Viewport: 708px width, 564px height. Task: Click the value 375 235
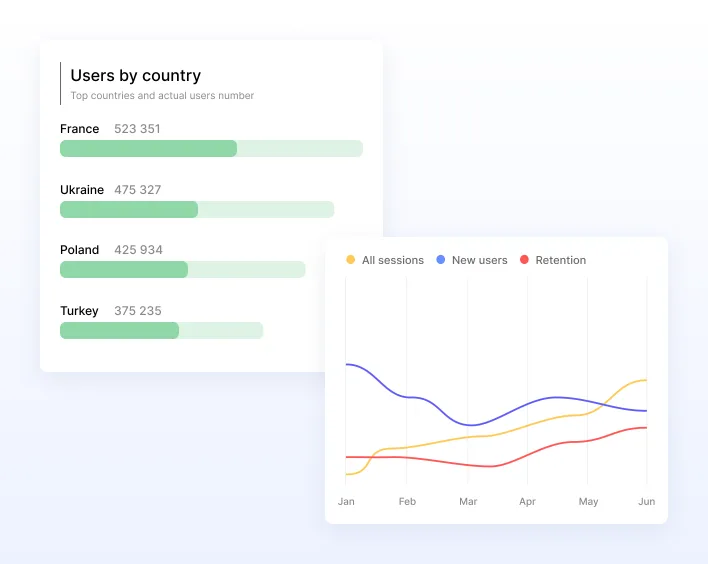pos(138,311)
